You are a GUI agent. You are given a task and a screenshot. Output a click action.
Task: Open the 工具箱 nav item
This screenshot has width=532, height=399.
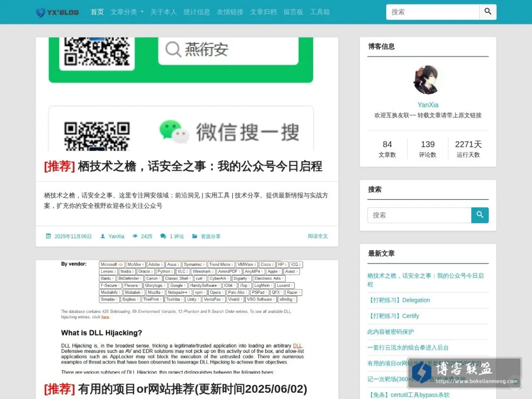(x=320, y=12)
